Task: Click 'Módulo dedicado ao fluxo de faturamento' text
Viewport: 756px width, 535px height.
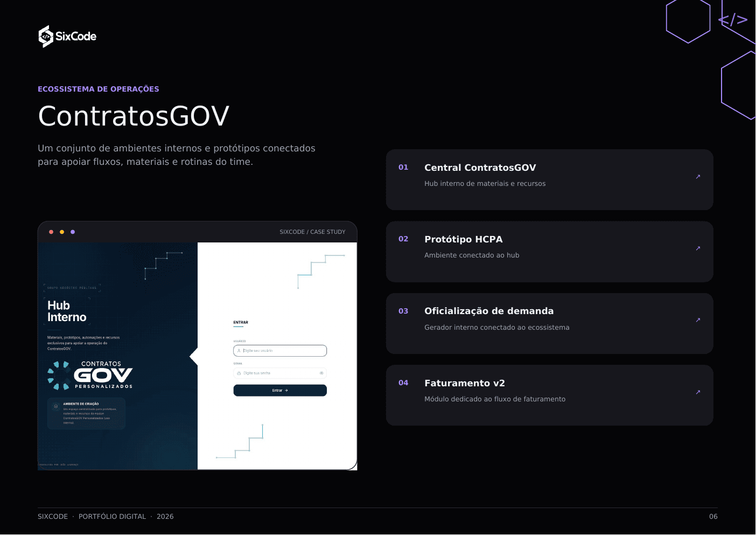Action: coord(495,399)
